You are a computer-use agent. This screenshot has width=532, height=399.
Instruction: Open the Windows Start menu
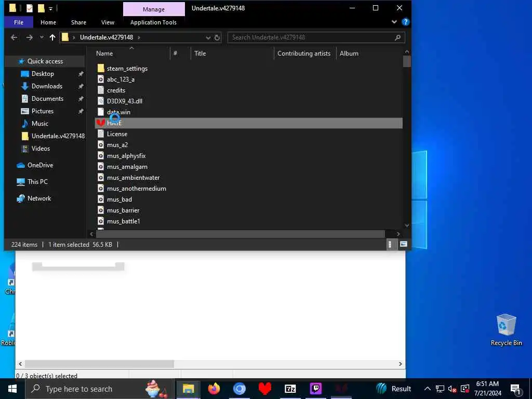tap(12, 389)
